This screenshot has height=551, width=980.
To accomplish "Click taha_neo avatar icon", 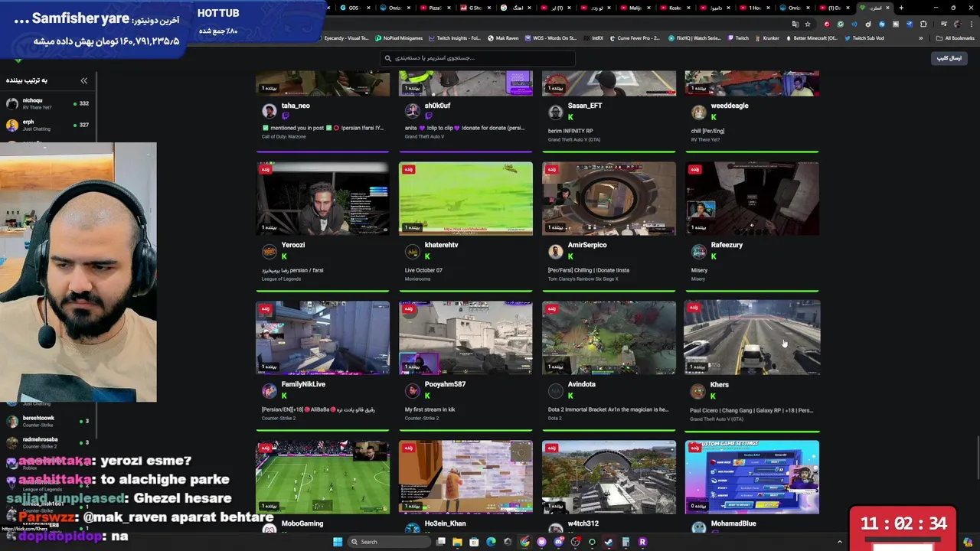I will [269, 112].
